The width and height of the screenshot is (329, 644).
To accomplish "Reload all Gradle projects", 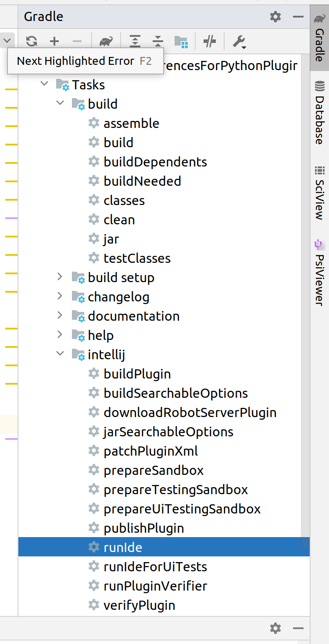I will click(31, 41).
